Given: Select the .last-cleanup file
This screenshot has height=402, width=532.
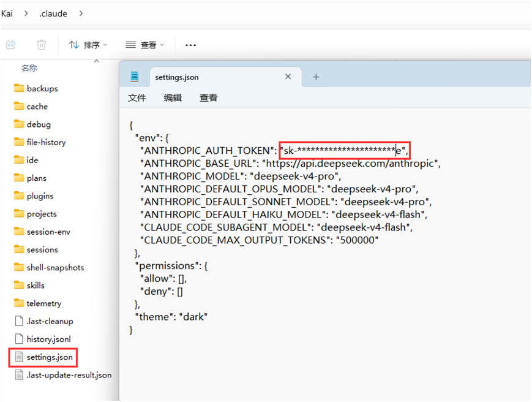Looking at the screenshot, I should click(x=43, y=321).
